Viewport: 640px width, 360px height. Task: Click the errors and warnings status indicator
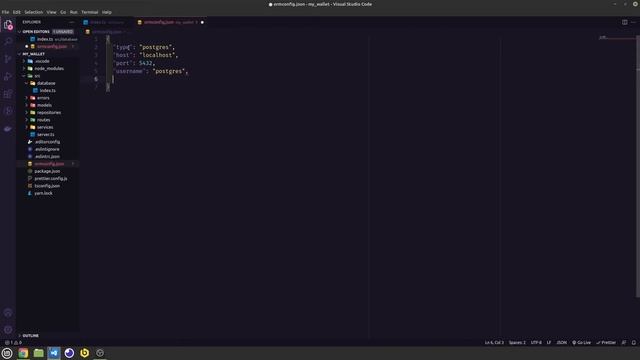click(13, 342)
